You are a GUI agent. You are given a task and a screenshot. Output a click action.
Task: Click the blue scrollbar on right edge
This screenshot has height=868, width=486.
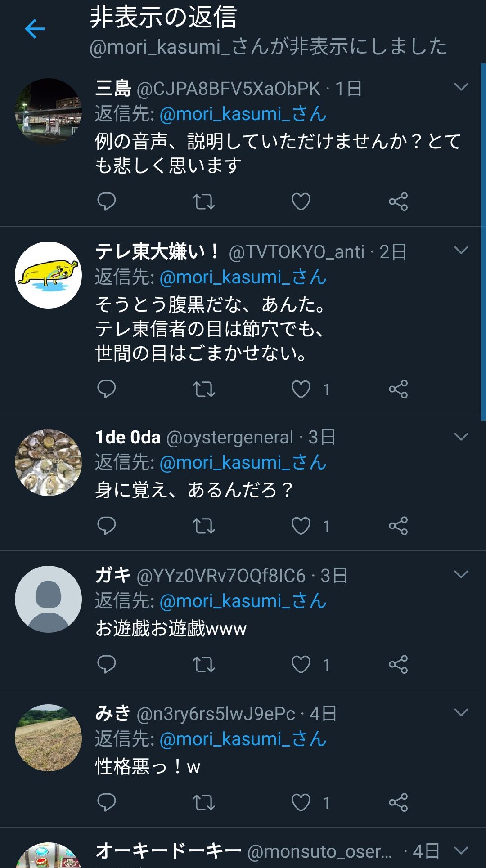[x=483, y=242]
